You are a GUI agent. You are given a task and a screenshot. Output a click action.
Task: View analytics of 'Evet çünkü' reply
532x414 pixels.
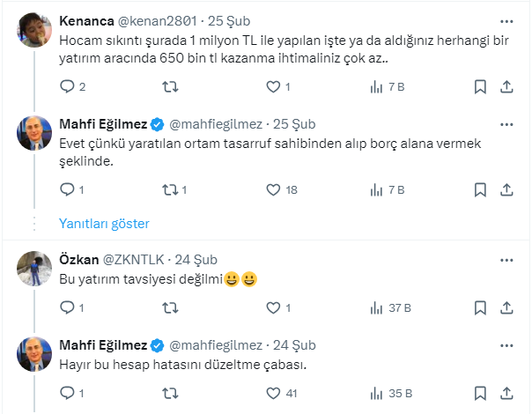click(x=376, y=189)
